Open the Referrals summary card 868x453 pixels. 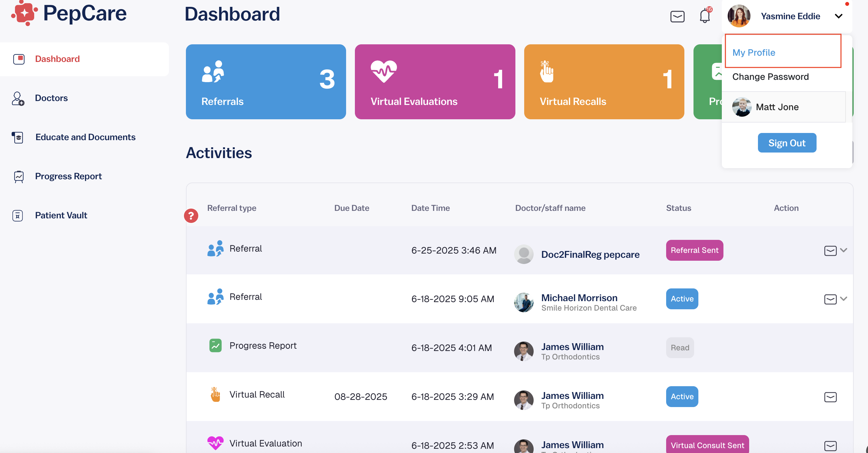[x=266, y=81]
